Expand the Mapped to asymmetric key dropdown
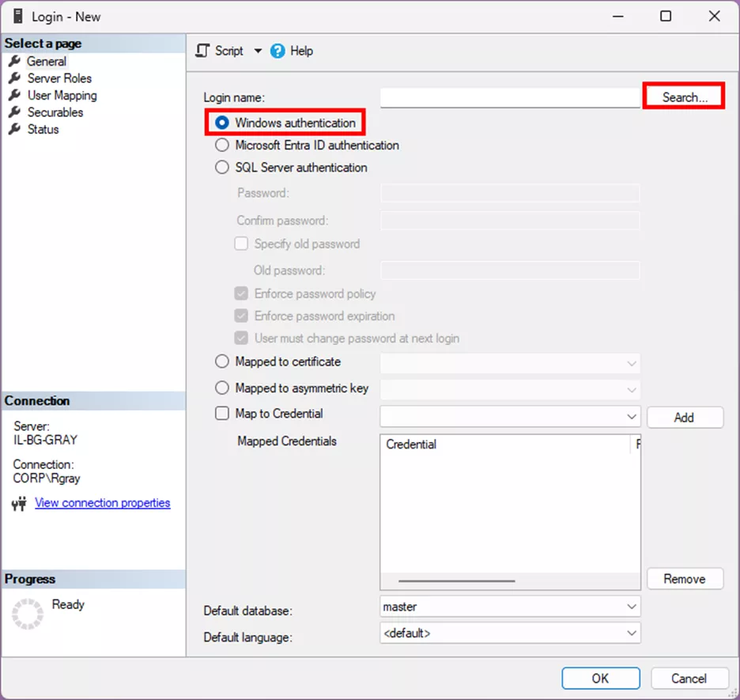Viewport: 740px width, 700px height. 632,390
